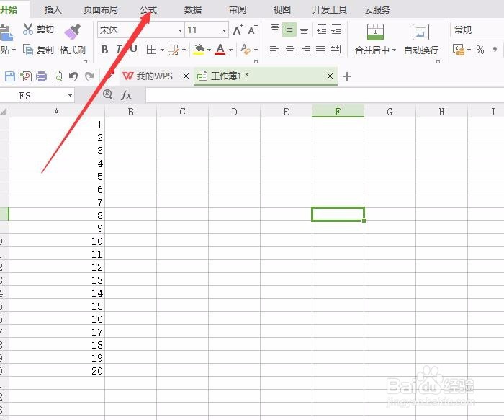Screen dimensions: 504x420
Task: Close the 我的WPS tab
Action: (x=186, y=76)
